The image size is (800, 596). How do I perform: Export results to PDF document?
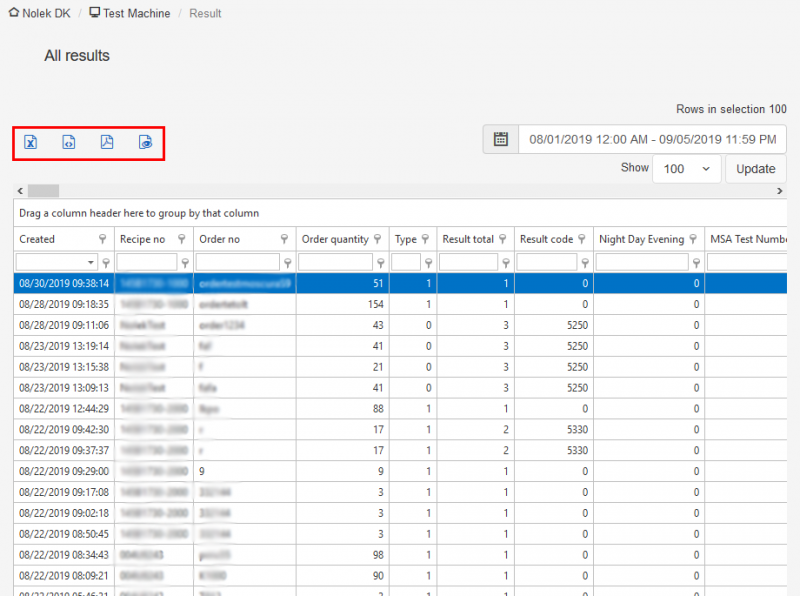coord(107,142)
